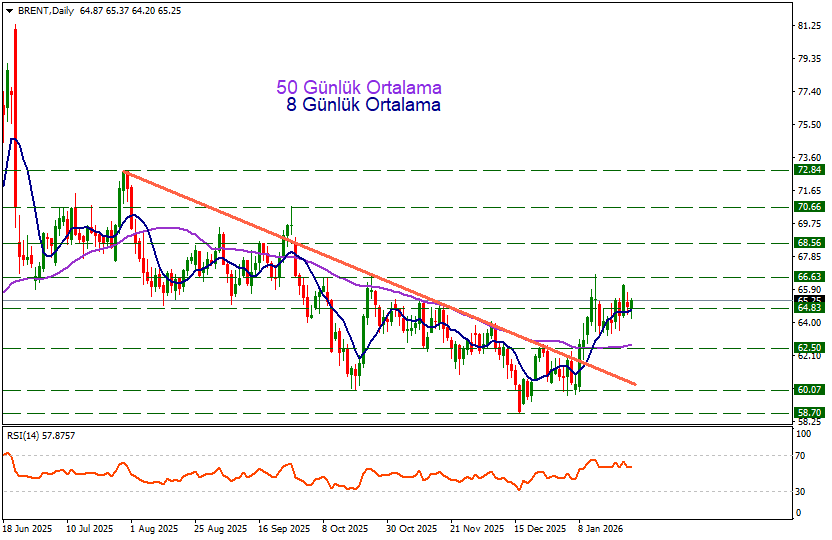Click the green 62.50 price level tag
This screenshot has width=832, height=540.
coord(808,348)
